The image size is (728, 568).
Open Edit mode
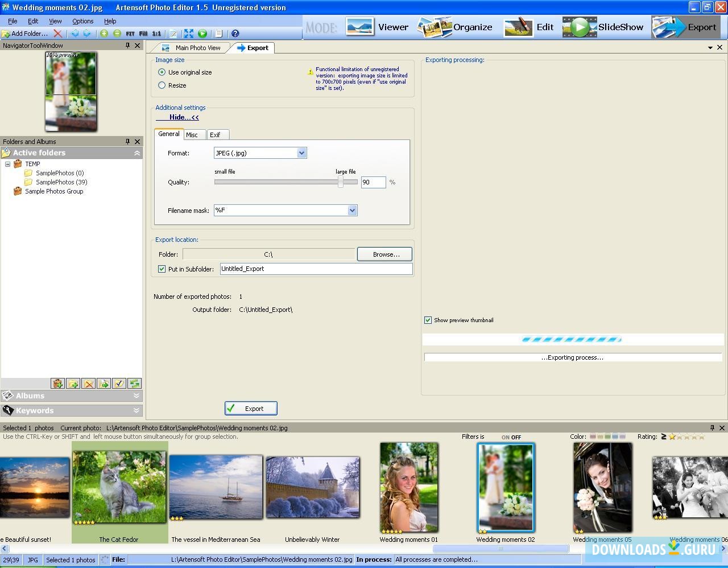(x=518, y=27)
